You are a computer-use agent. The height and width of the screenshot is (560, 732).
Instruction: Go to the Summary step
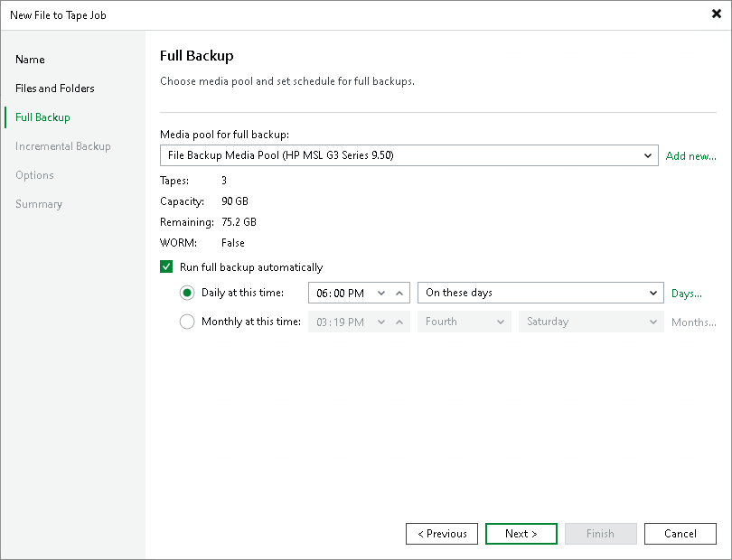point(39,204)
